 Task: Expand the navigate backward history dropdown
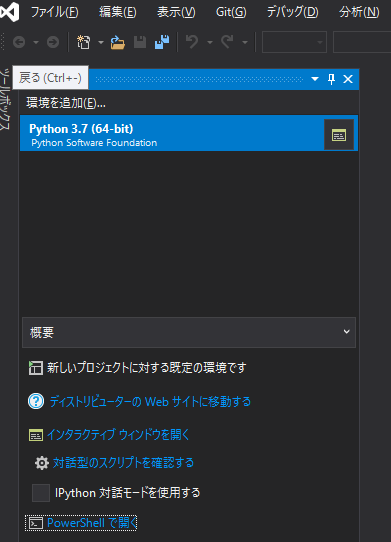[x=36, y=43]
